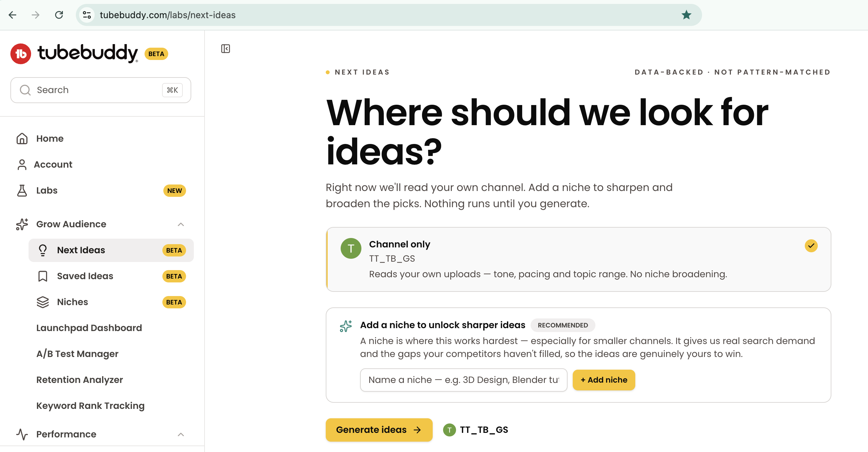Open Next Ideas in sidebar

tap(111, 250)
